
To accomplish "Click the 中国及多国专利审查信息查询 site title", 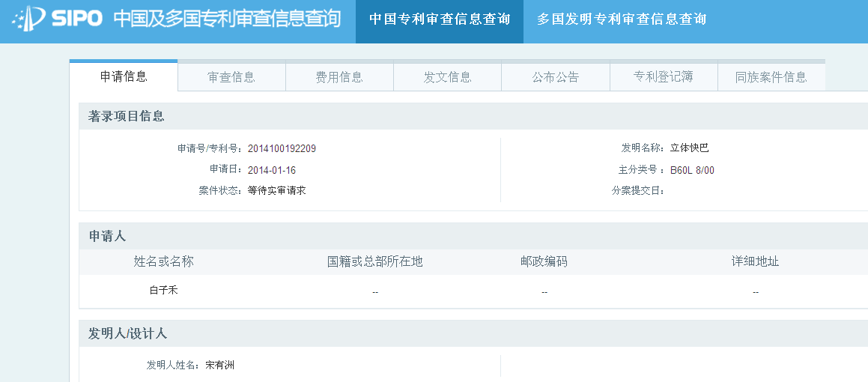I will pos(227,19).
